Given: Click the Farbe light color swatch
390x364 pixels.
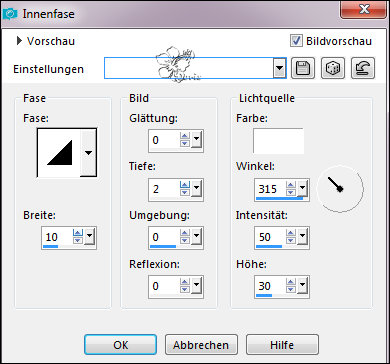Looking at the screenshot, I should (278, 141).
